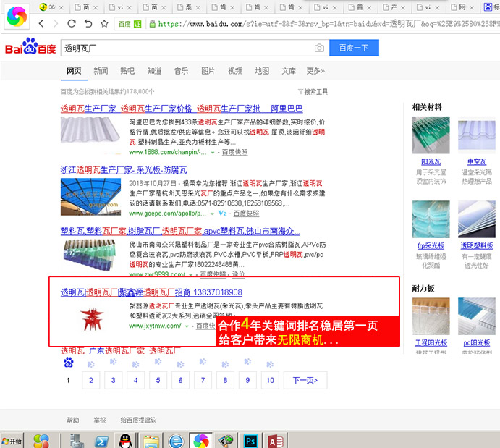Viewport: 500px width, 448px height.
Task: Open Internet Explorer from taskbar
Action: point(176,441)
